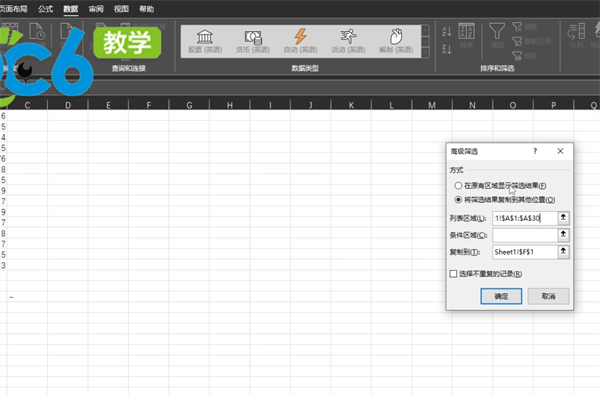Image resolution: width=600 pixels, height=395 pixels.
Task: Open the custom Sort (排序) dialog
Action: coord(466,36)
